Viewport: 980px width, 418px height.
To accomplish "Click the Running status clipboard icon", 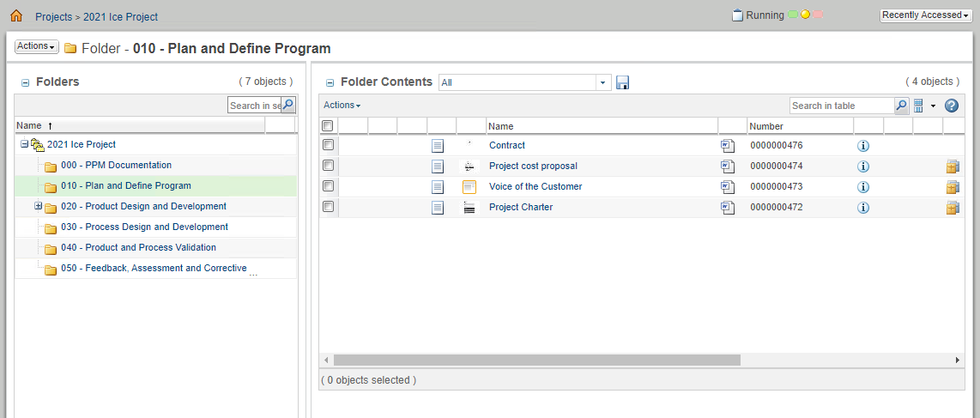I will [x=738, y=15].
